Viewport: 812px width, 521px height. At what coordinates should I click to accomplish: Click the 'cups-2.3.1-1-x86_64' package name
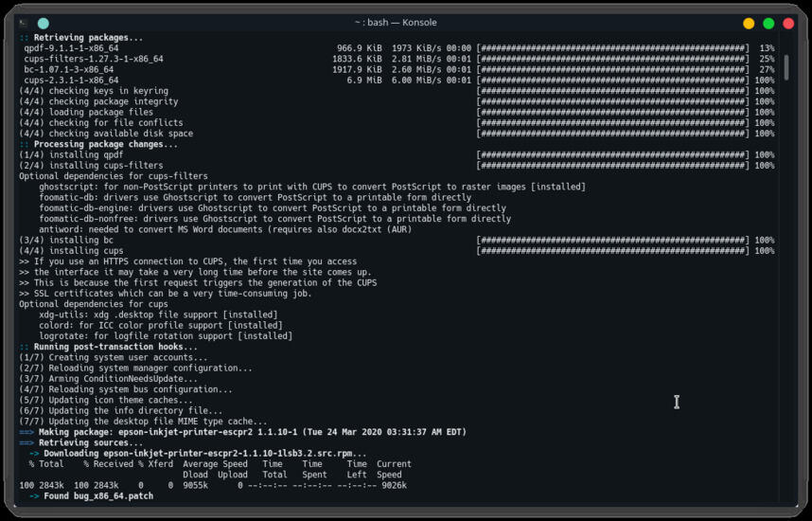point(71,81)
